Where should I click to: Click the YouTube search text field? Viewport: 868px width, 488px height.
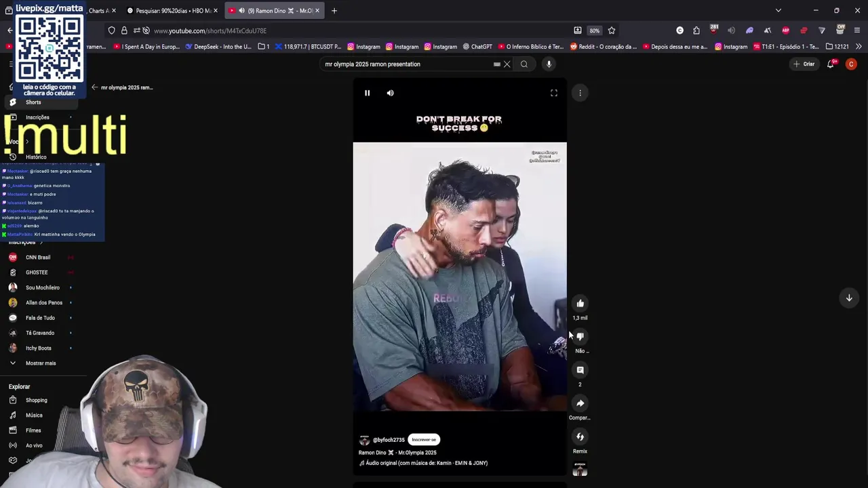click(x=407, y=64)
